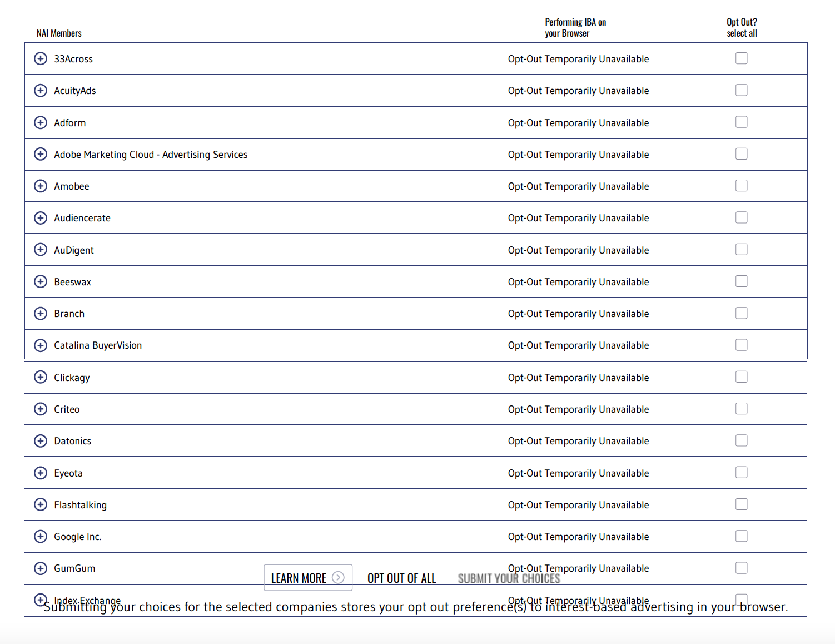
Task: Click 33Across 'Opt-Out Temporarily Unavailable' status
Action: [x=578, y=59]
